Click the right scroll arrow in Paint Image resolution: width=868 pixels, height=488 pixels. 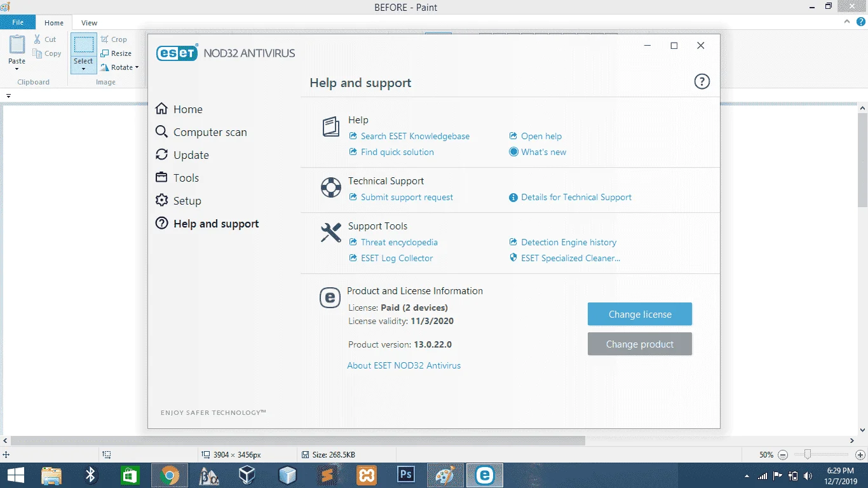click(852, 440)
